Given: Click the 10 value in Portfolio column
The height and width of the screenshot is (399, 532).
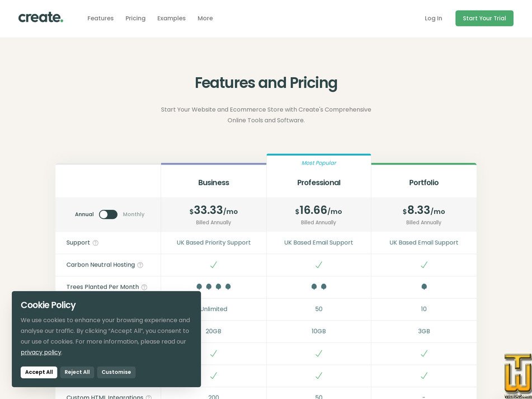Looking at the screenshot, I should pos(424,309).
